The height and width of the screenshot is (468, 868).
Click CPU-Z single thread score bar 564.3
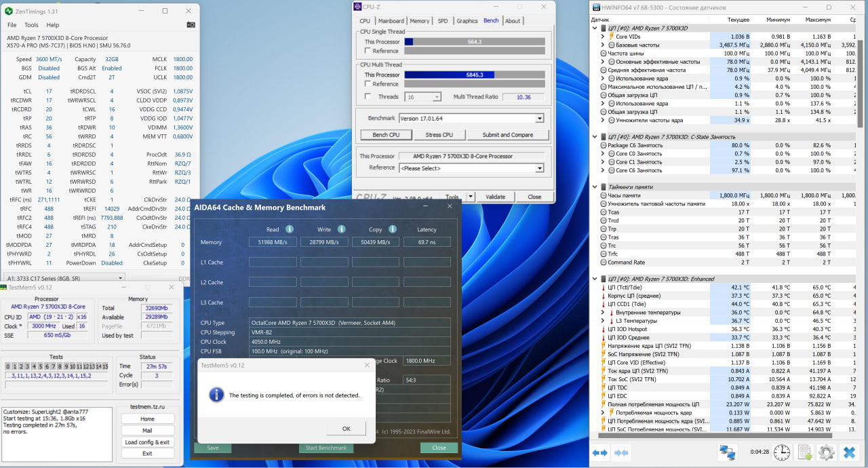click(x=475, y=41)
